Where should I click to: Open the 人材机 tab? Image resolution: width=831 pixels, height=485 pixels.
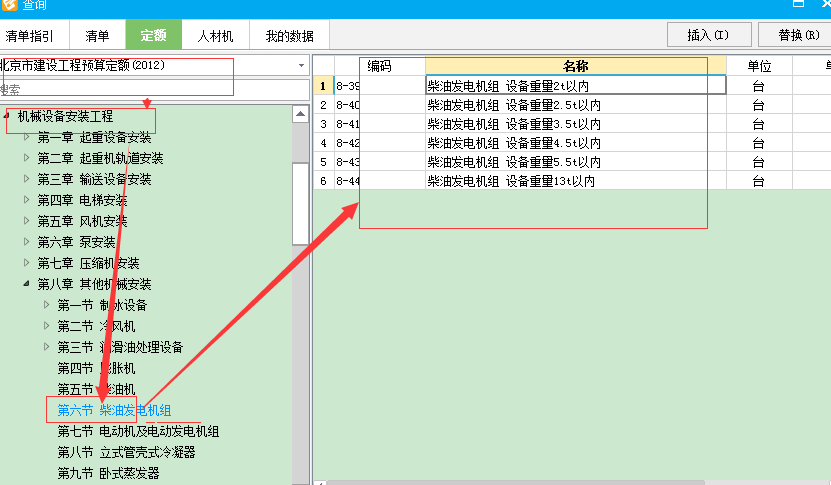click(x=215, y=36)
